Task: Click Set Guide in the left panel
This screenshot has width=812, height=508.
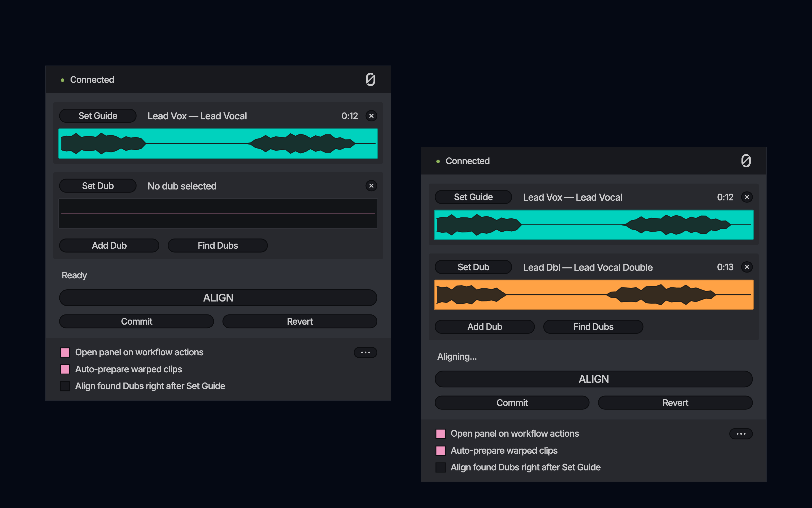Action: pos(98,116)
